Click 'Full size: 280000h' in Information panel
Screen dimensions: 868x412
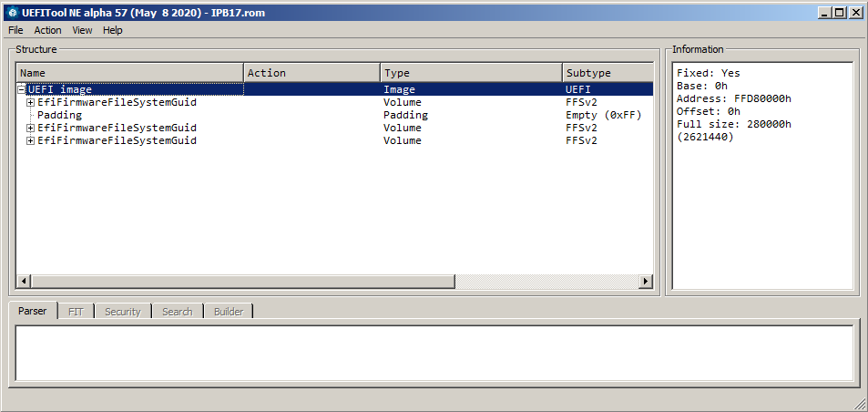[734, 124]
